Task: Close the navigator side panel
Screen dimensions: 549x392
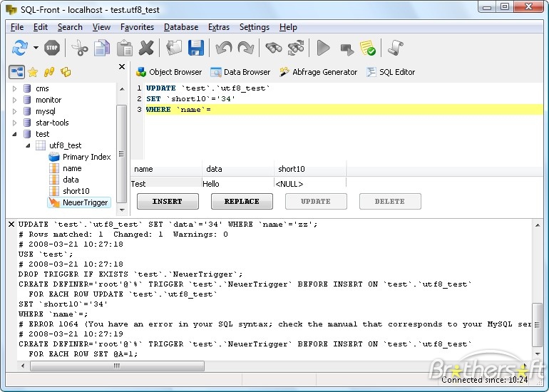Action: point(122,66)
